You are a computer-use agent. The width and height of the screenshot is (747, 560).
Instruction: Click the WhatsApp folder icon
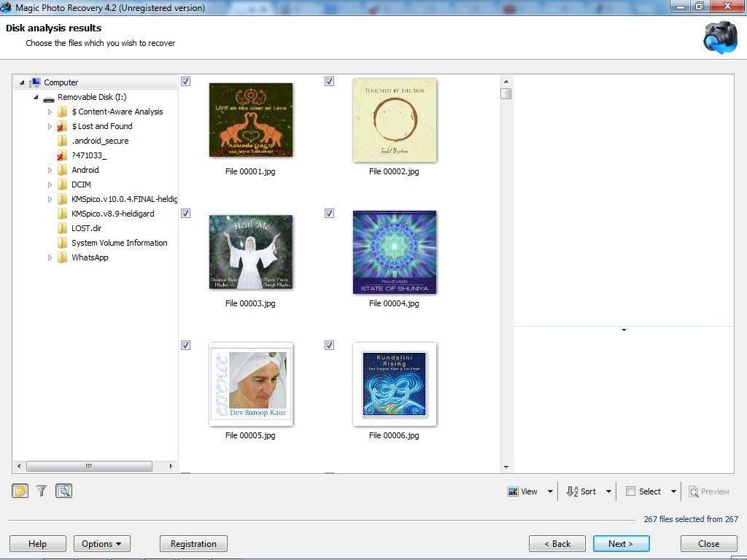[62, 257]
